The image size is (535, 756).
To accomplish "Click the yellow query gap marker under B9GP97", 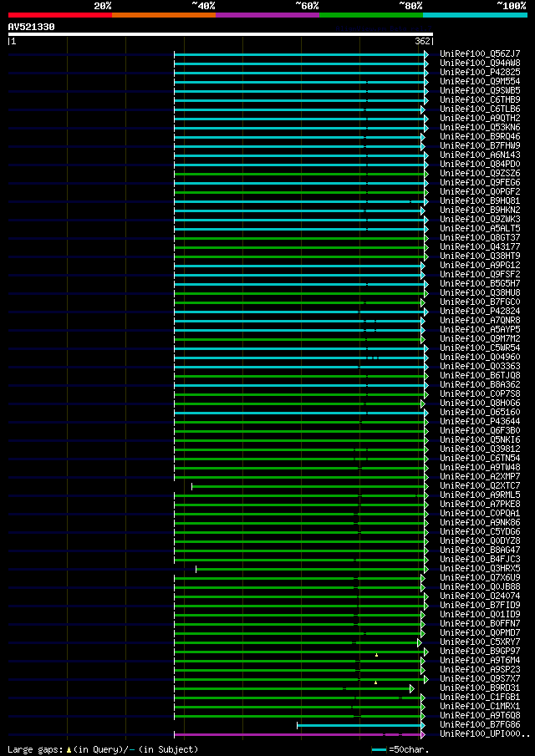I will click(x=376, y=655).
